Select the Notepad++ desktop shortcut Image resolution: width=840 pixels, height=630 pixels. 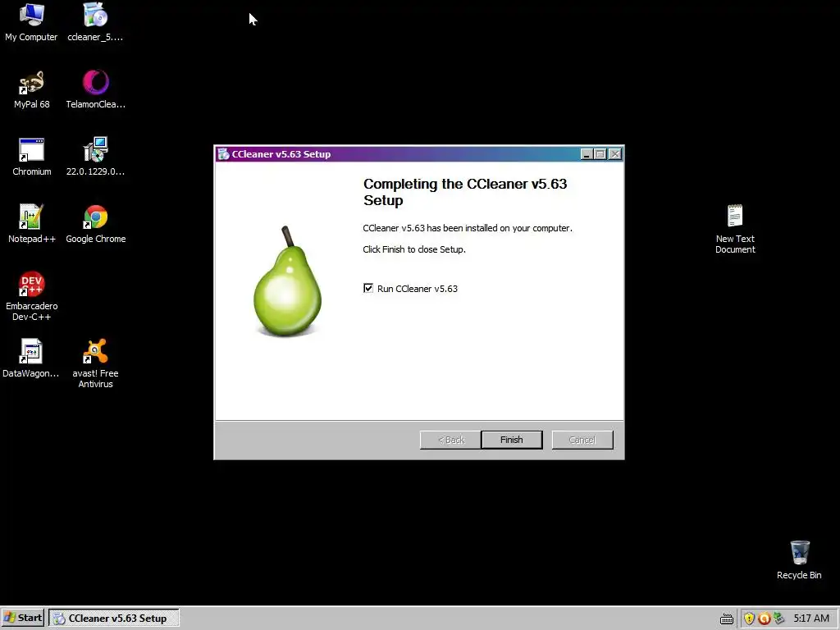tap(32, 224)
